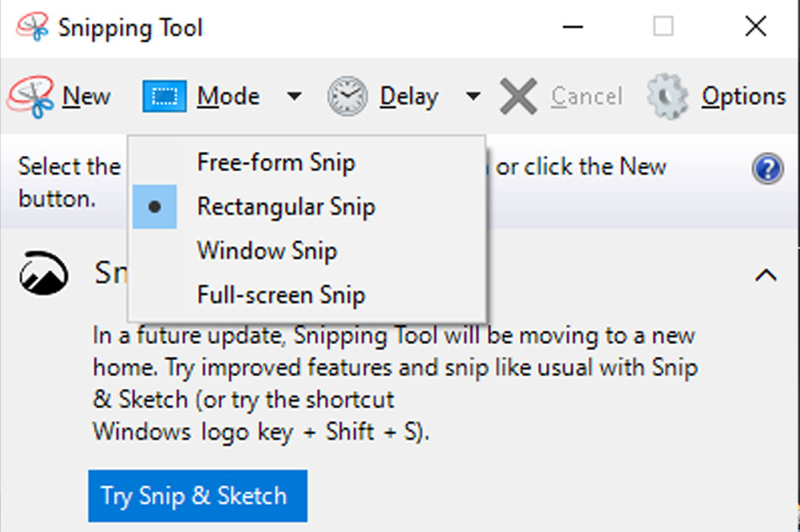This screenshot has height=532, width=800.
Task: Close the Snipping Tool window
Action: [x=755, y=26]
